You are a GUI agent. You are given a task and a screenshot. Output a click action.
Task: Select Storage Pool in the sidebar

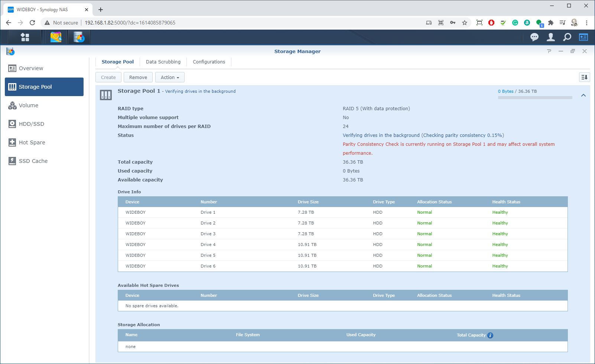pyautogui.click(x=44, y=87)
